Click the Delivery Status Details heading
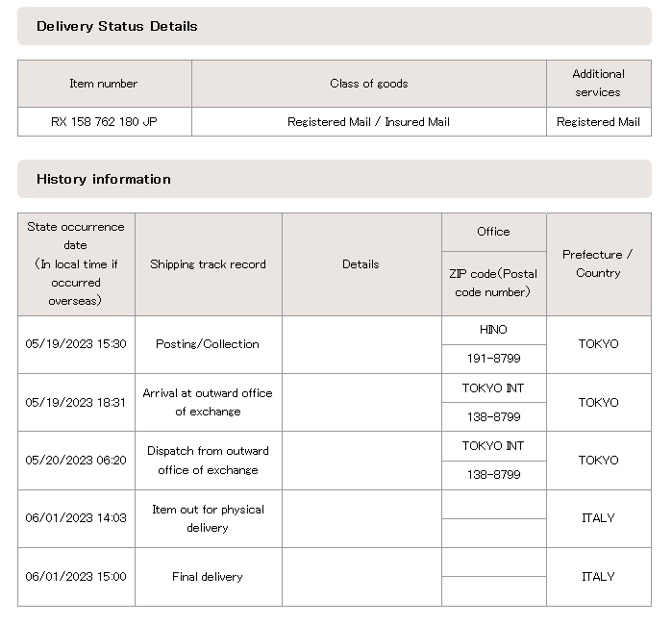Image resolution: width=672 pixels, height=625 pixels. 117,26
